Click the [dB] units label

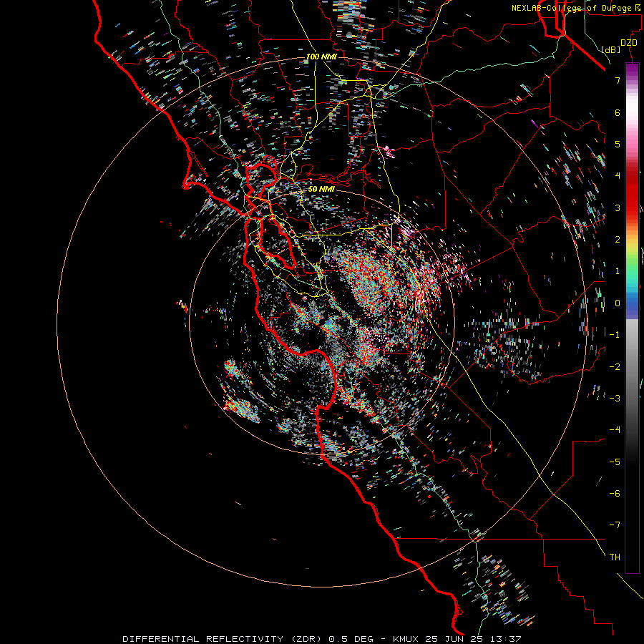point(611,49)
